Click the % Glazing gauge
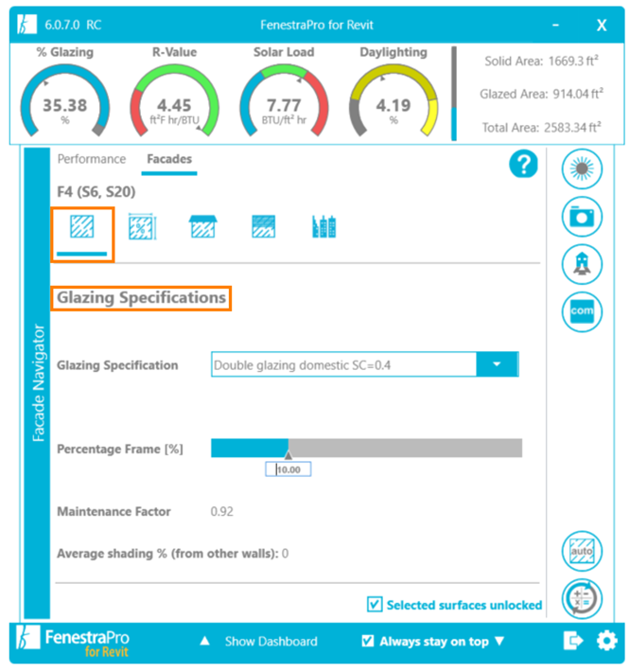 pyautogui.click(x=65, y=100)
